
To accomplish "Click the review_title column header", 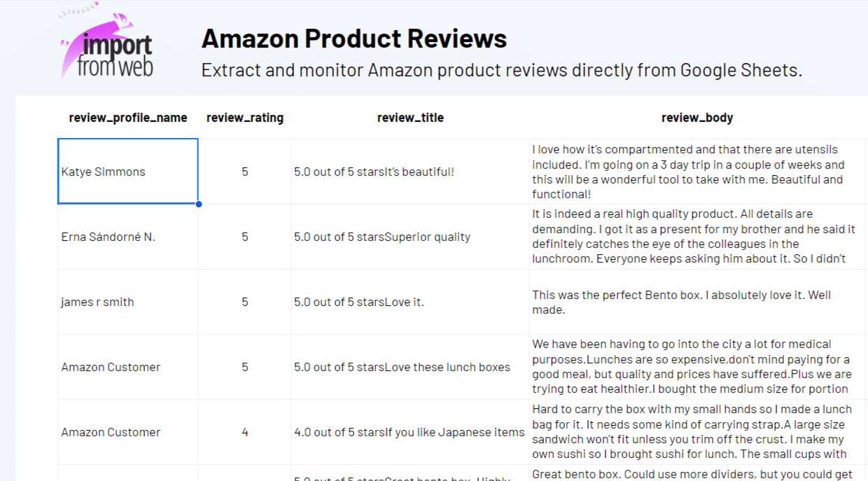I will (x=410, y=118).
